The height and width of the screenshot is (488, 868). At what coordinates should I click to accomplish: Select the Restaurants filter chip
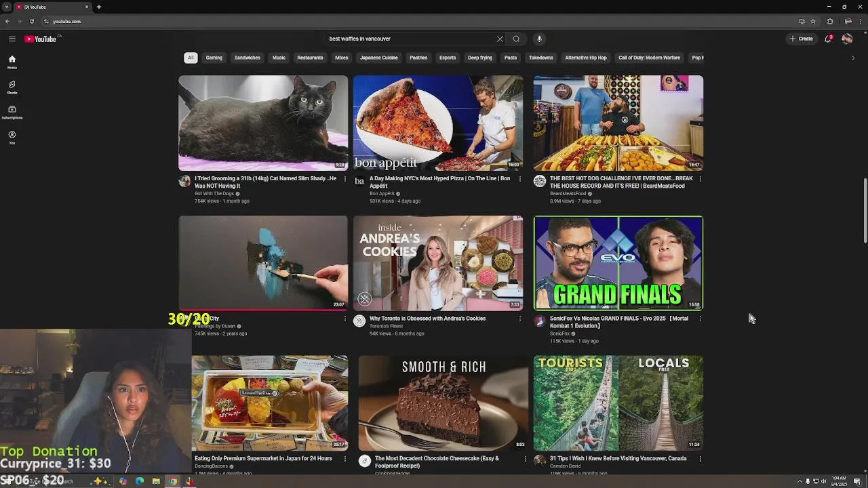tap(310, 58)
